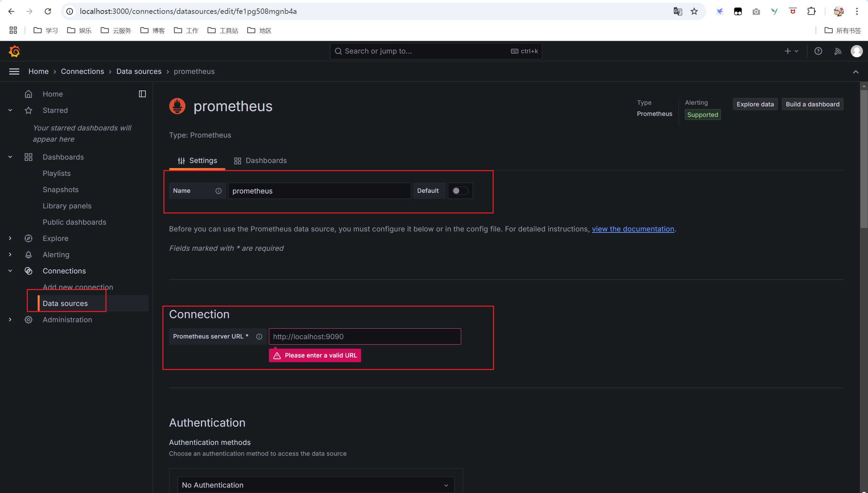Open the plus new-item dropdown

pos(791,51)
